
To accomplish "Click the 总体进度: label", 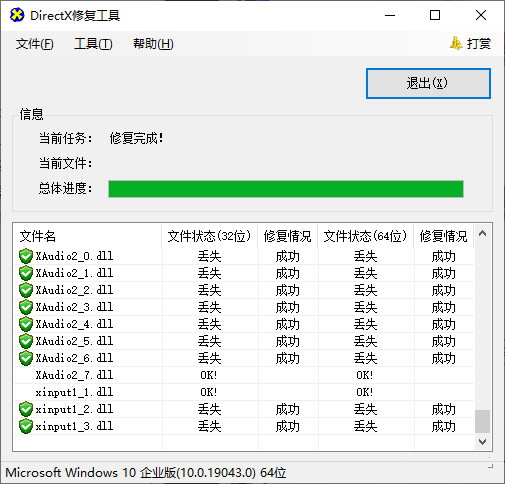I will [x=65, y=188].
